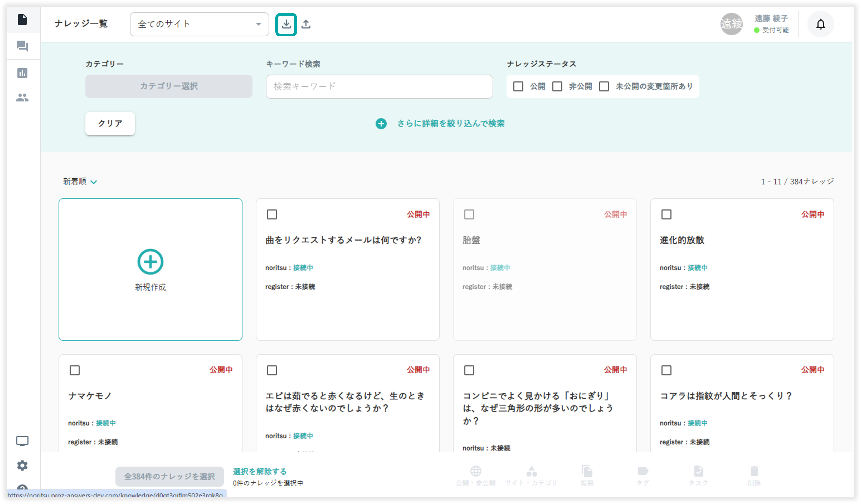861x504 pixels.
Task: Check the 公開 status checkbox
Action: tap(518, 86)
